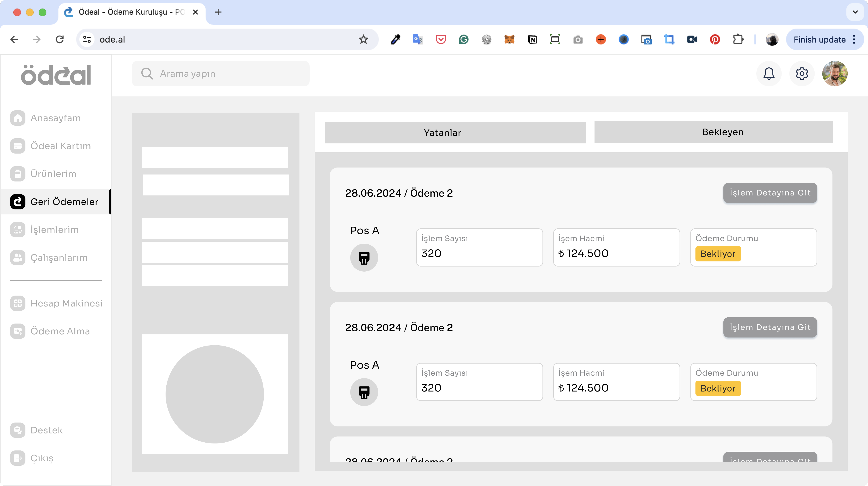The width and height of the screenshot is (868, 486).
Task: Log out via Çıkış link
Action: 42,458
